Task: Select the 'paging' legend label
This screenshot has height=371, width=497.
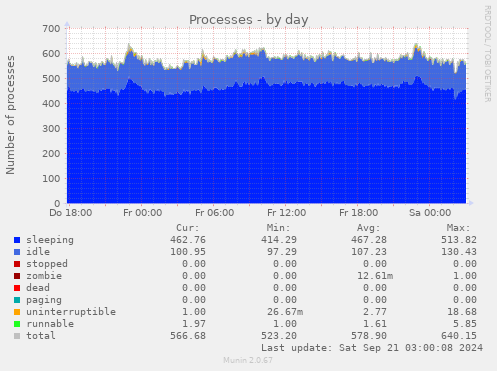Action: [44, 300]
